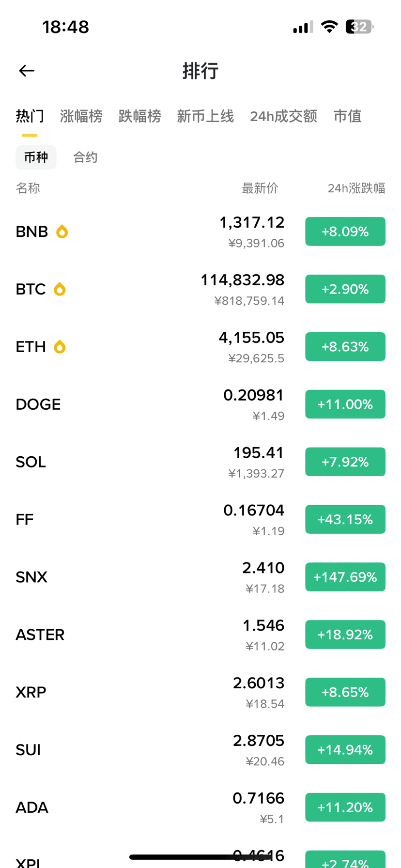This screenshot has width=401, height=868.
Task: Tap the Wi-Fi icon in status bar
Action: coord(329,27)
